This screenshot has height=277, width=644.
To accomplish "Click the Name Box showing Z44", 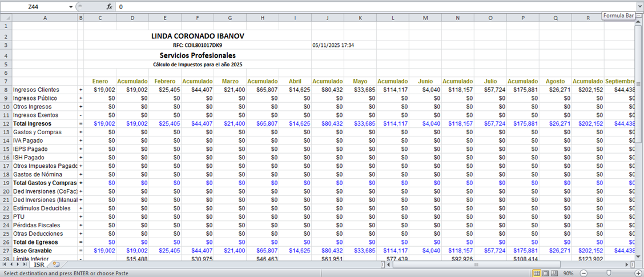I will coord(34,7).
